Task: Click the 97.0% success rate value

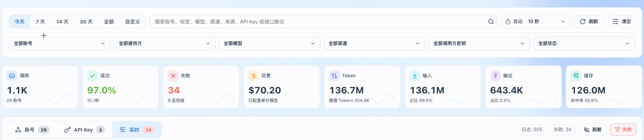Action: [x=102, y=90]
